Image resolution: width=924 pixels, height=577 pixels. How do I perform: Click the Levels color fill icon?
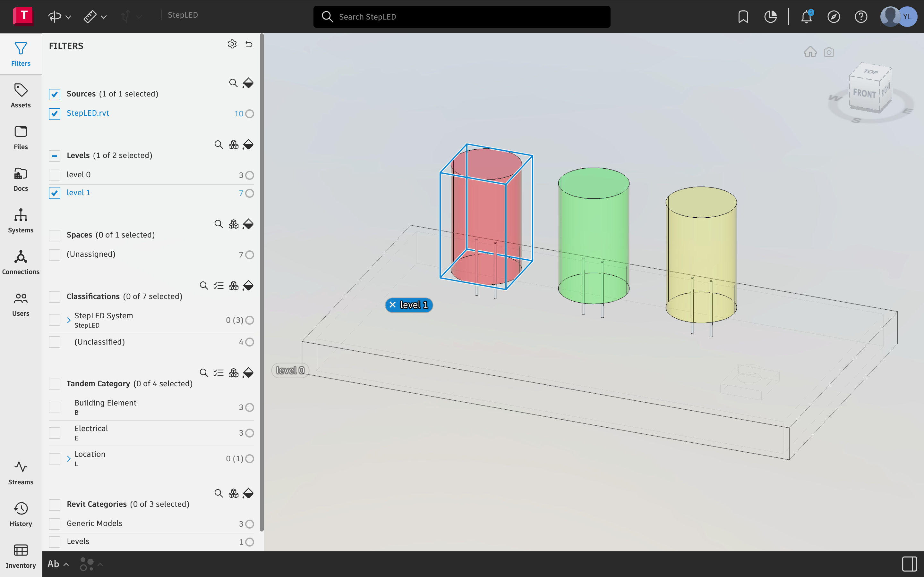coord(248,145)
